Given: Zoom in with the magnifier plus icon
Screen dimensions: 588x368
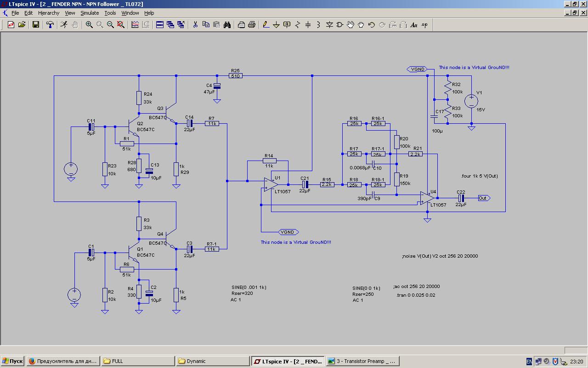Looking at the screenshot, I should pos(89,25).
